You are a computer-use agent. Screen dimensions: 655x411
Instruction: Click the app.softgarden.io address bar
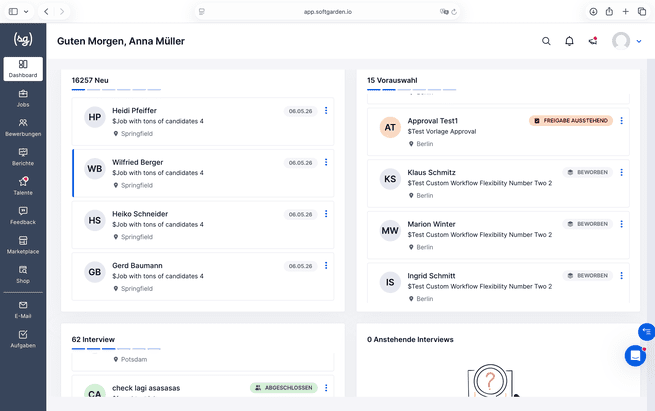pyautogui.click(x=328, y=12)
